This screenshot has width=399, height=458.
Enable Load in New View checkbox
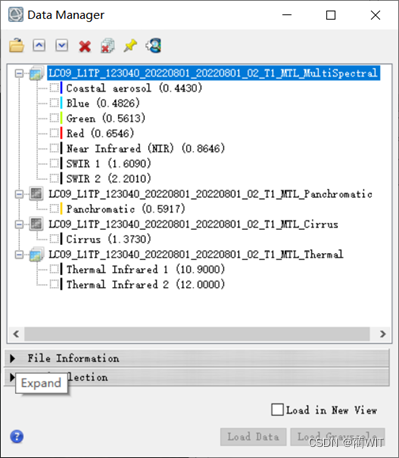(x=277, y=410)
